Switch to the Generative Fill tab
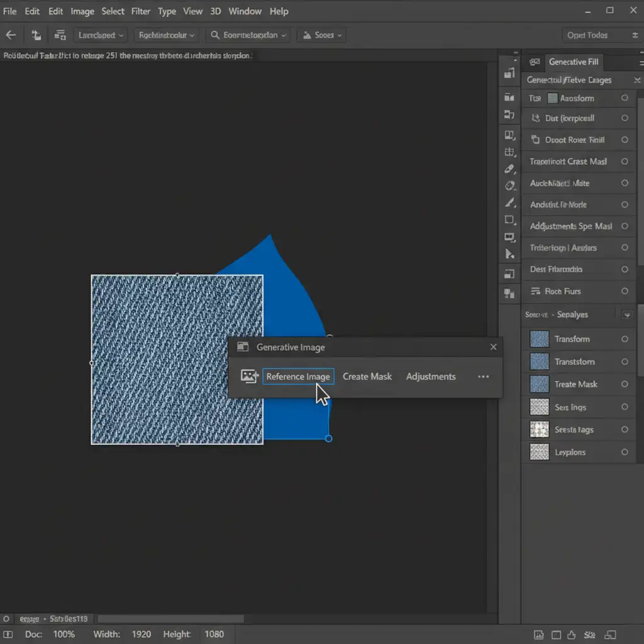 pyautogui.click(x=573, y=62)
